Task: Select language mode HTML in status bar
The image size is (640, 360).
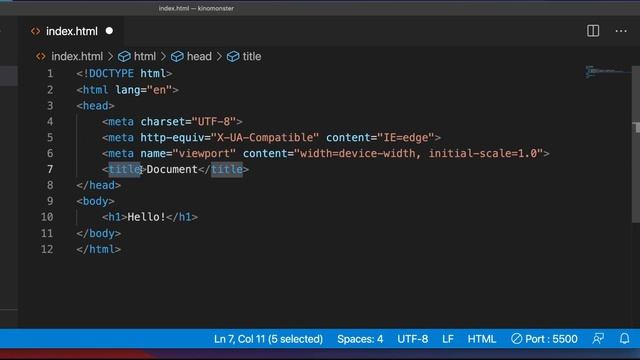Action: pyautogui.click(x=482, y=339)
